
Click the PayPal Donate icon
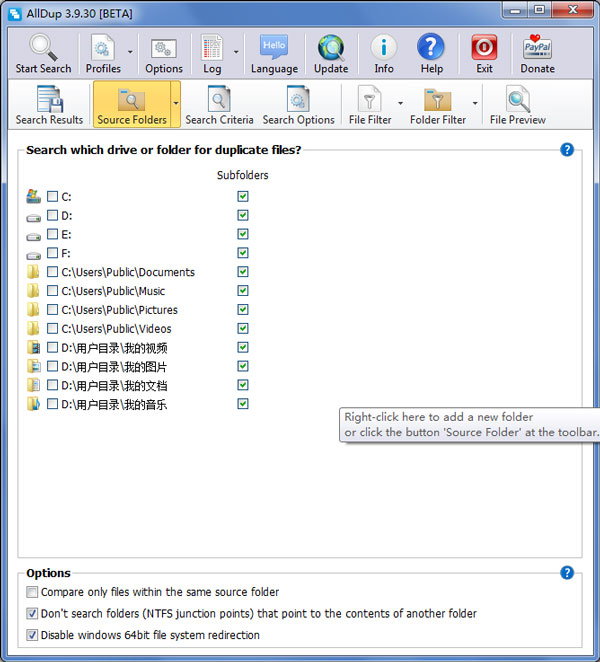(537, 47)
